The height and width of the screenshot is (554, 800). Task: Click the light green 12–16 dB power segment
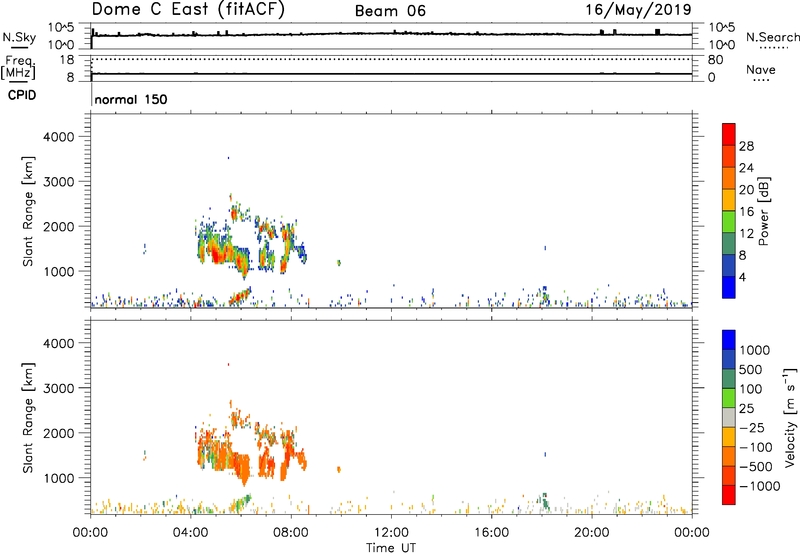(x=729, y=221)
